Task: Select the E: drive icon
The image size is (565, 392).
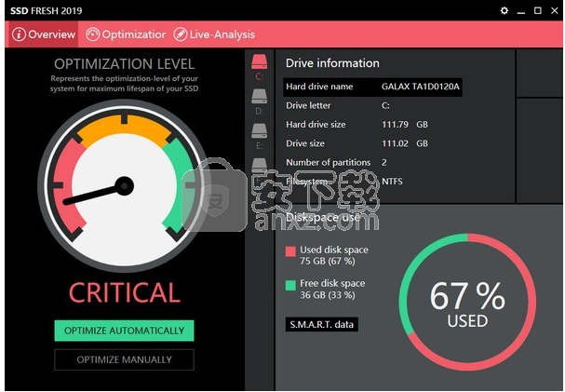Action: coord(259,130)
